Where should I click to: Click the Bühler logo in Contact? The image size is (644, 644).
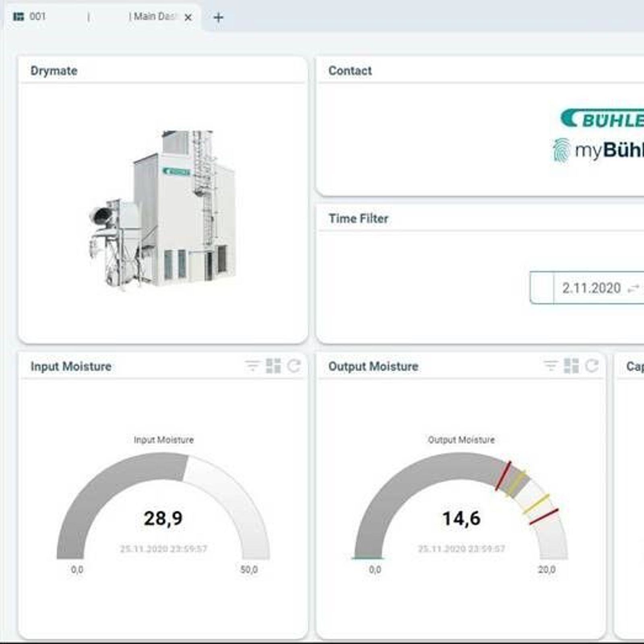(x=602, y=119)
